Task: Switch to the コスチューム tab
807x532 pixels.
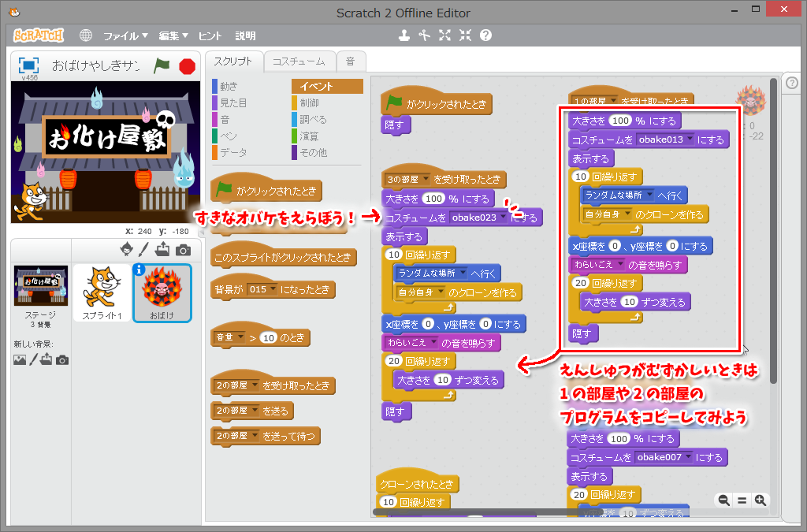Action: point(299,61)
